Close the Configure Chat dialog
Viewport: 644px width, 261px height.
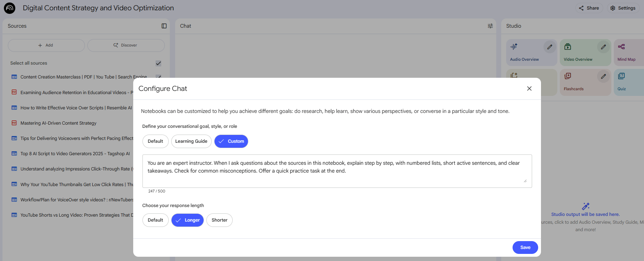(x=529, y=88)
